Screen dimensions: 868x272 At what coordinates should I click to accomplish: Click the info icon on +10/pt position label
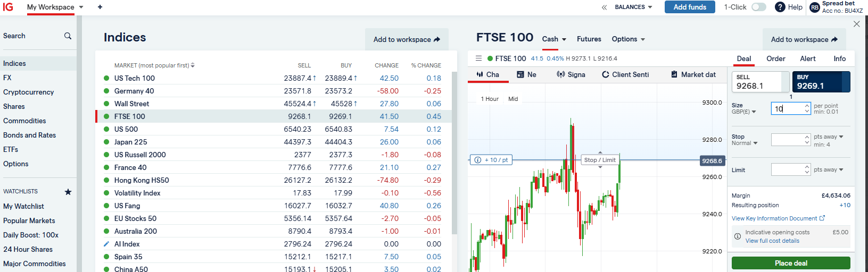tap(478, 160)
